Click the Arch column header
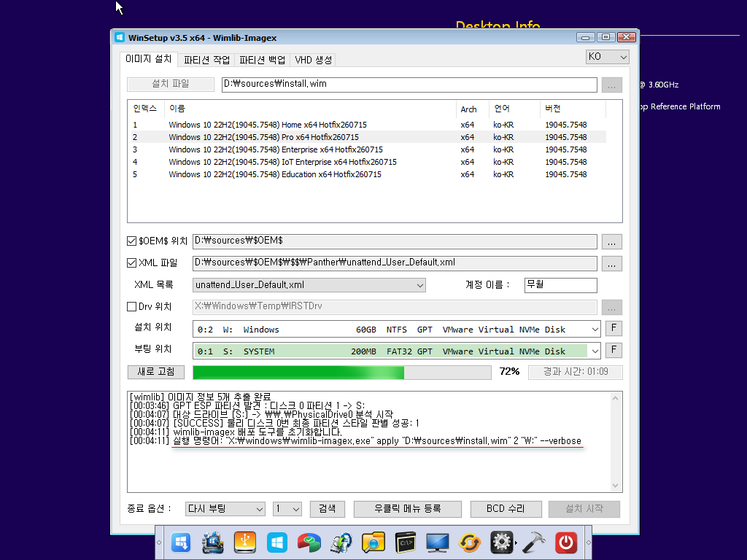Screen dimensions: 747x560 click(473, 109)
